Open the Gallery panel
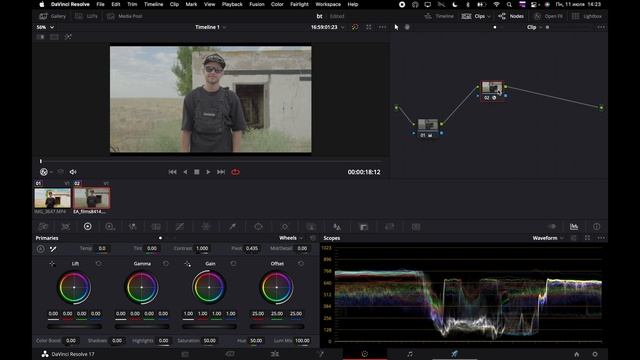 click(52, 16)
